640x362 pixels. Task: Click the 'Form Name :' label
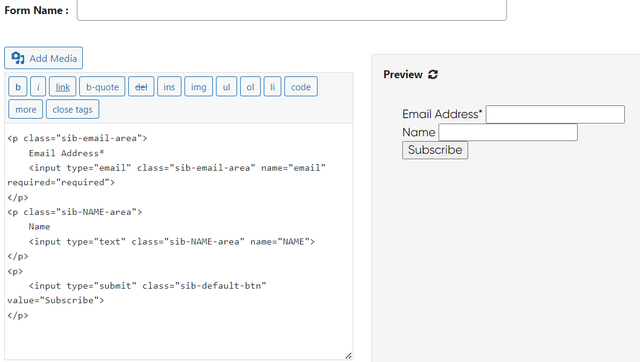36,10
